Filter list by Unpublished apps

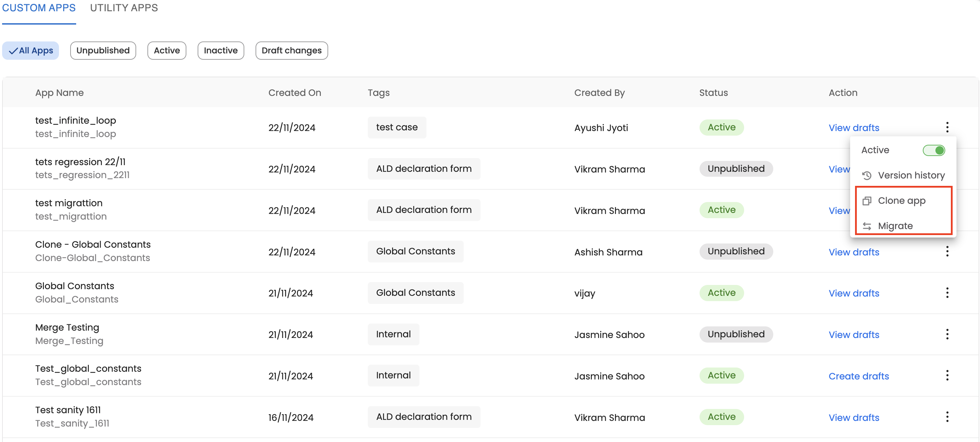(x=103, y=51)
